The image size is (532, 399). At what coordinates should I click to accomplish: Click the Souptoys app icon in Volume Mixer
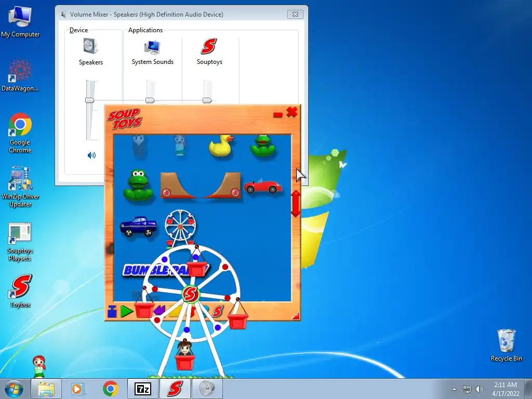[x=209, y=46]
